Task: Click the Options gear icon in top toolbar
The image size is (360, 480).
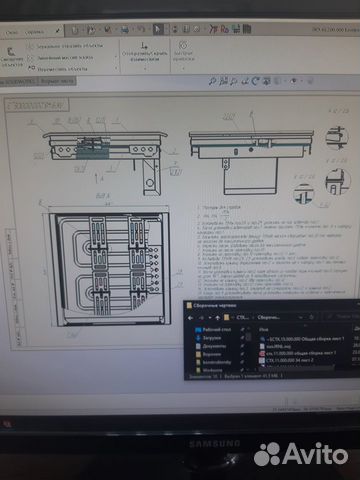Action: (x=197, y=29)
